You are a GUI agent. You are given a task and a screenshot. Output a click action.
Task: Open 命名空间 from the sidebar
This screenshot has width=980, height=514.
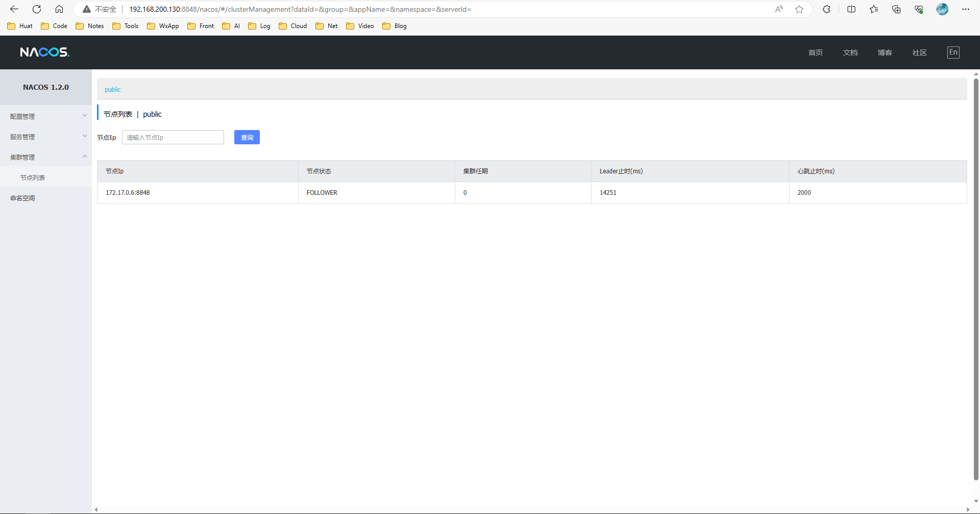pyautogui.click(x=22, y=198)
